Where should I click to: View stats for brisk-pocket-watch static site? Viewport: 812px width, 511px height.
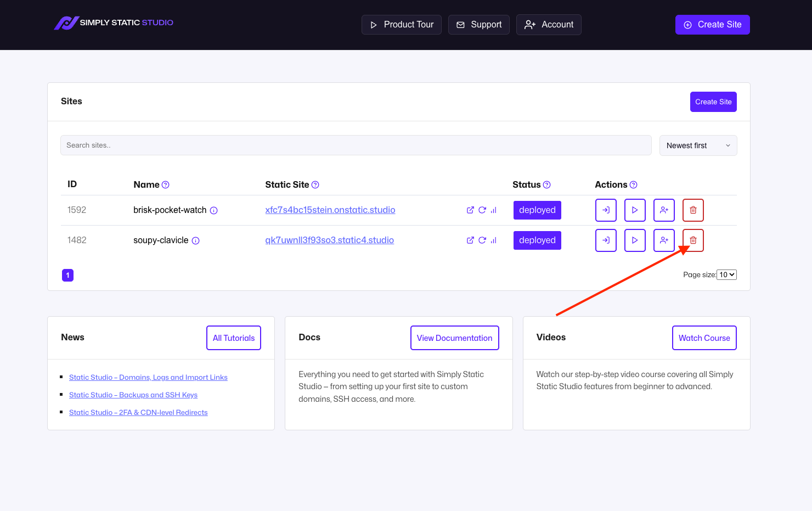(494, 210)
